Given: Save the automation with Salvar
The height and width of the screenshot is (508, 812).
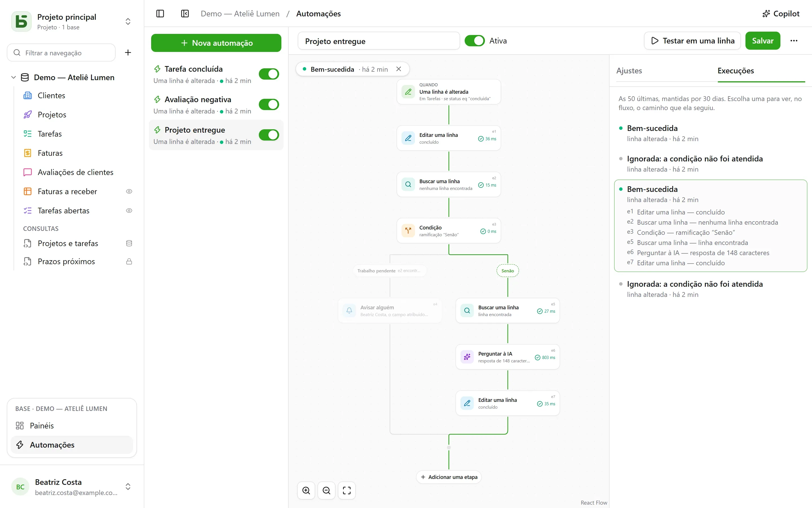Looking at the screenshot, I should 762,41.
